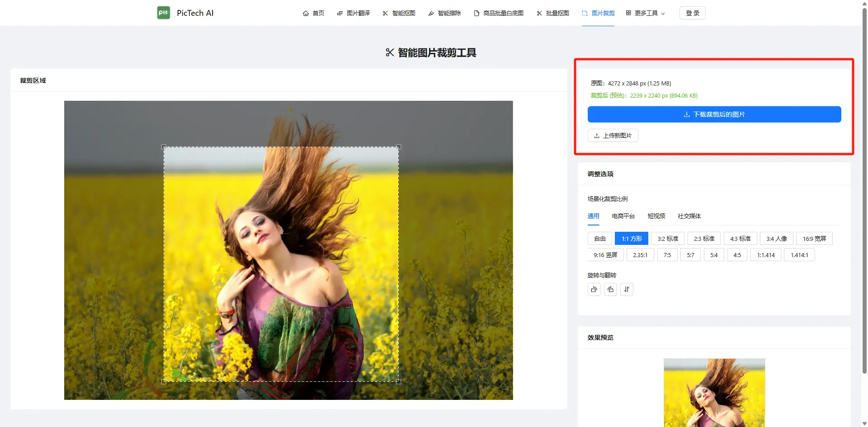Click the PicTech AI logo icon

(163, 13)
